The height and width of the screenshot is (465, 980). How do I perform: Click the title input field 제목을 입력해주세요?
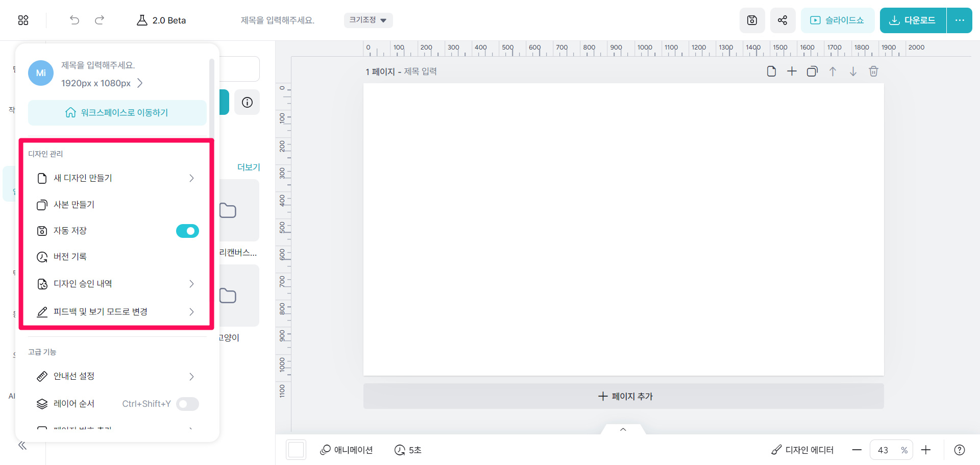[x=277, y=20]
